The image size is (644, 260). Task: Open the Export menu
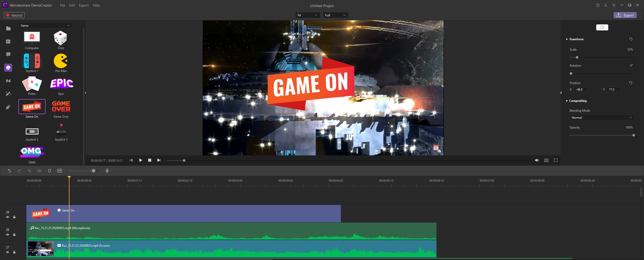(84, 5)
